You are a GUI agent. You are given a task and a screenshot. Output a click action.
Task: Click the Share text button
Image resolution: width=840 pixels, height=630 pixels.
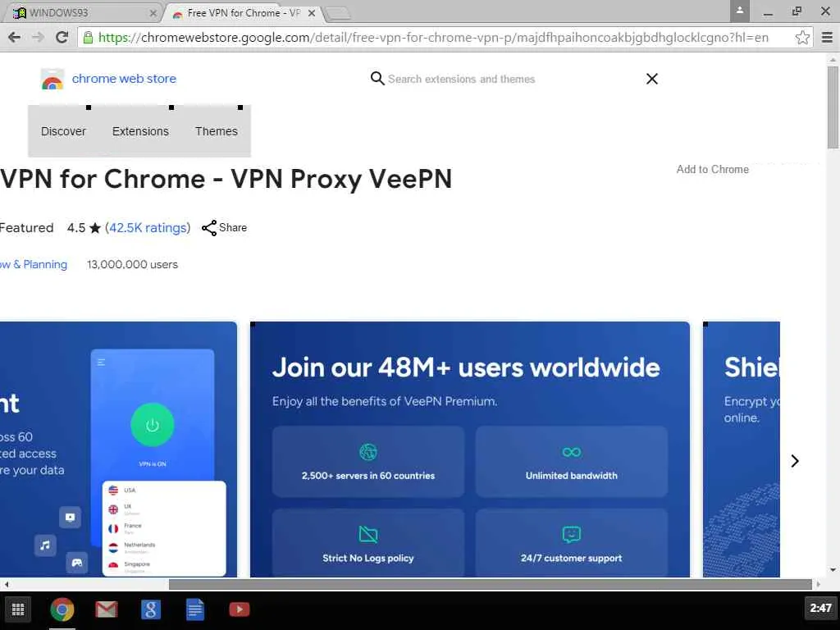click(x=232, y=228)
